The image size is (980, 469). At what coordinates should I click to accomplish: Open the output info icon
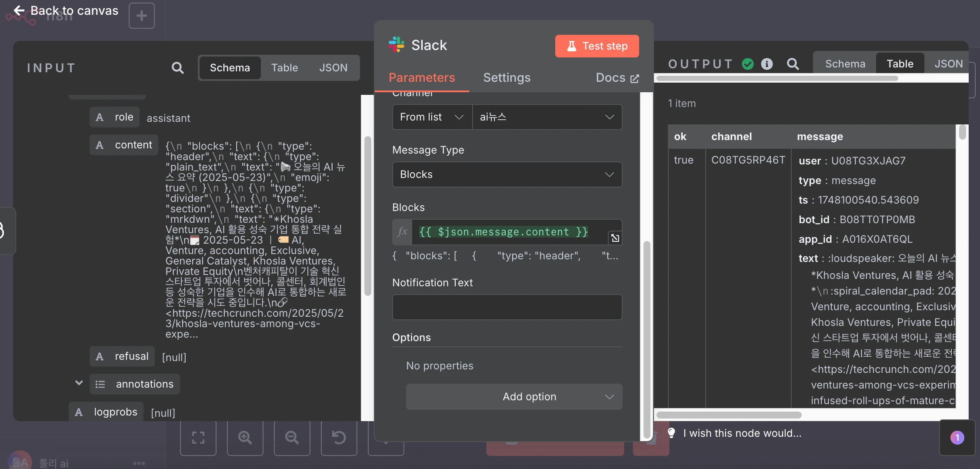click(767, 64)
